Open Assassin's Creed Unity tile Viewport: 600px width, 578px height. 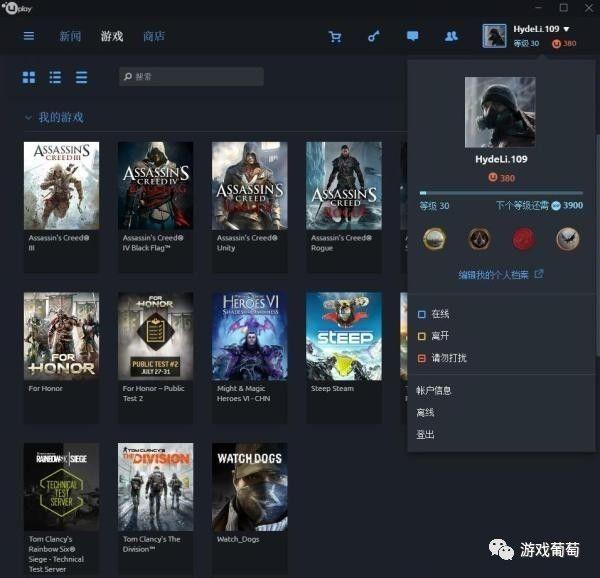coord(249,207)
